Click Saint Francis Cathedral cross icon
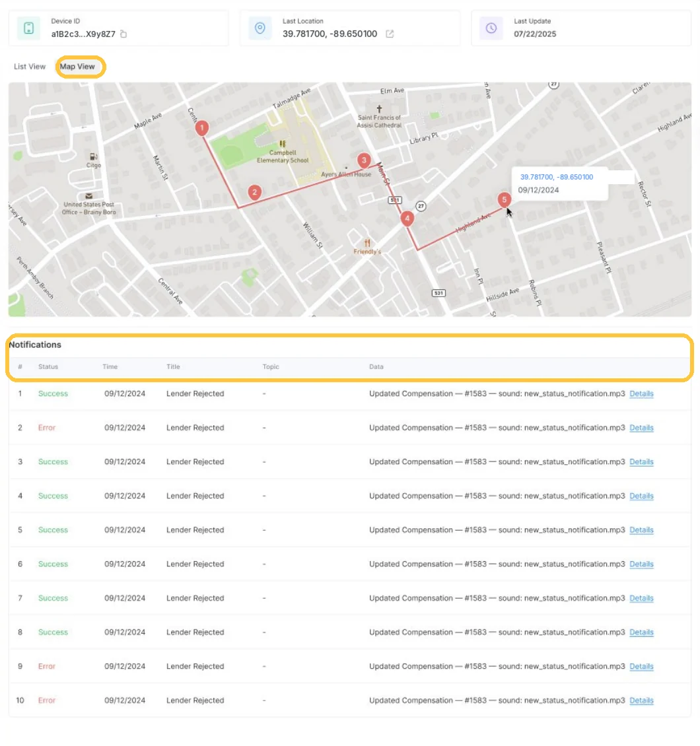Screen dimensions: 700x746 point(379,109)
